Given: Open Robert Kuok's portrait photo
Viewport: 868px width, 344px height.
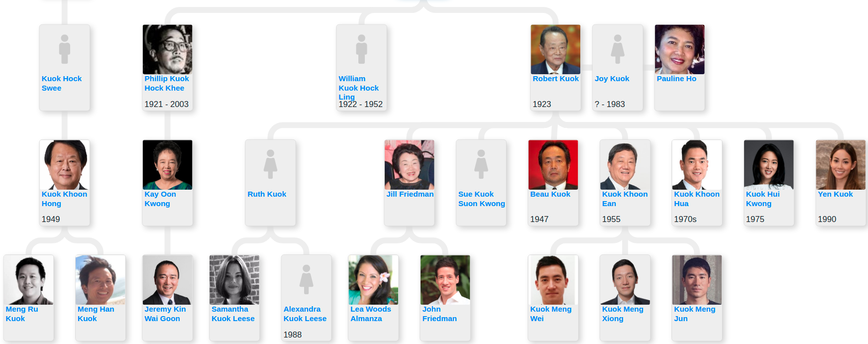Looking at the screenshot, I should [555, 49].
